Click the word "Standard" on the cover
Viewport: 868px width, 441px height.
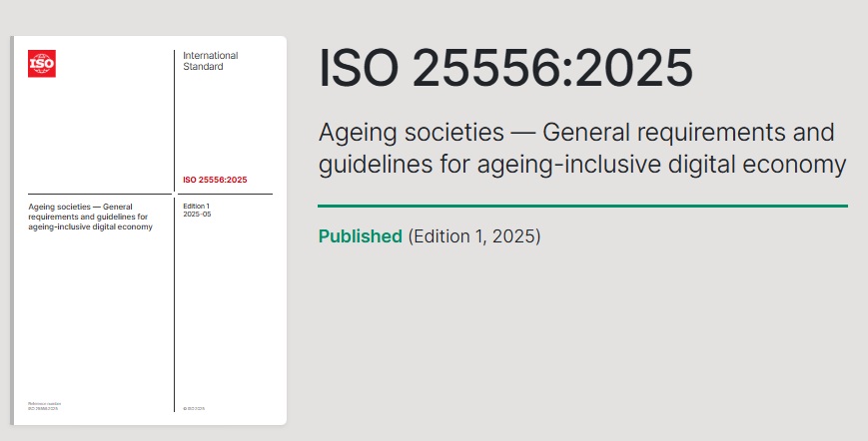pyautogui.click(x=203, y=66)
